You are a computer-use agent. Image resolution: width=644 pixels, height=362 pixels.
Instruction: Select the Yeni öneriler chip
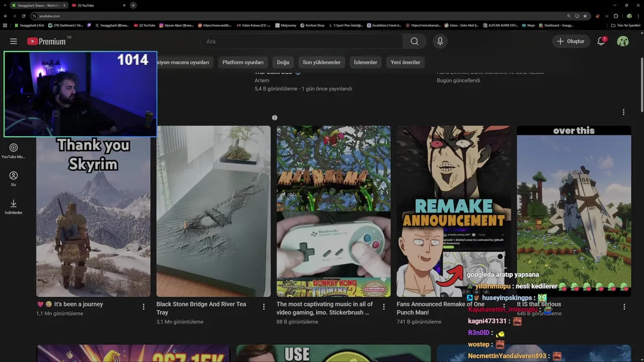click(x=406, y=62)
